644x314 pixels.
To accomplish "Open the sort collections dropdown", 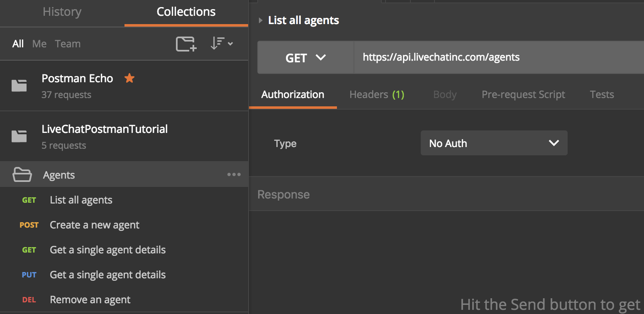I will click(x=221, y=44).
